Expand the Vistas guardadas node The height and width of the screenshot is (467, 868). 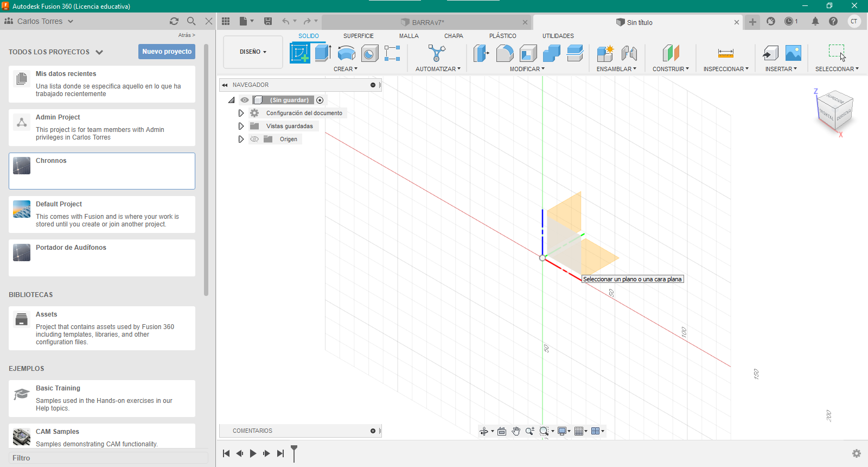pos(241,126)
